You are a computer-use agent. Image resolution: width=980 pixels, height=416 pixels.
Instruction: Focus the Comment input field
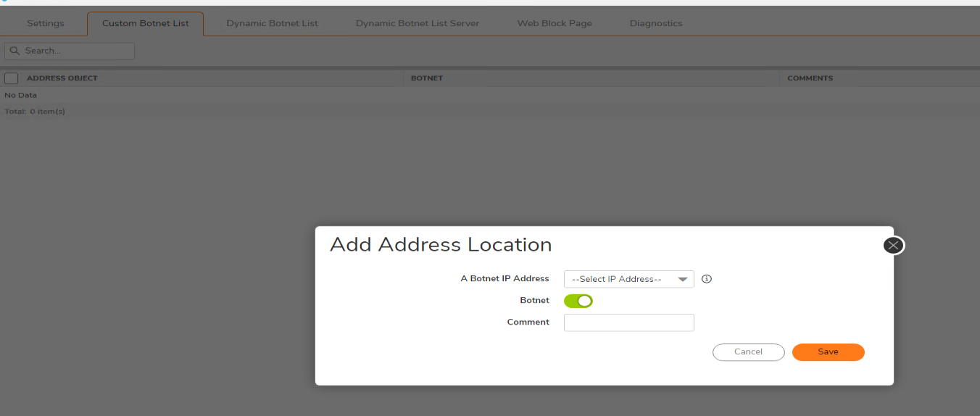(x=629, y=323)
